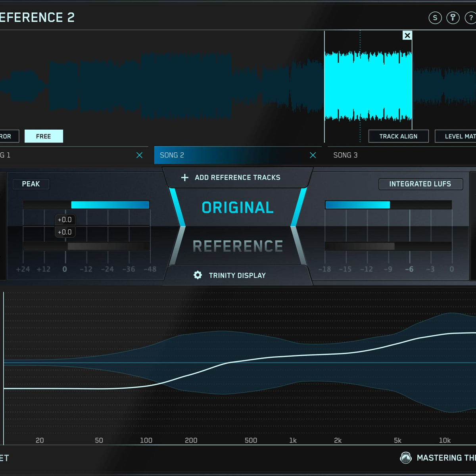Open the PEAK meter mode dropdown
The width and height of the screenshot is (476, 476).
[x=31, y=184]
